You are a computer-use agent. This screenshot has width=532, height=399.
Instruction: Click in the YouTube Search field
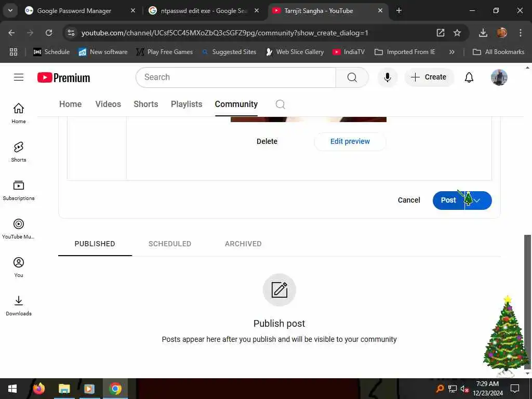(236, 77)
